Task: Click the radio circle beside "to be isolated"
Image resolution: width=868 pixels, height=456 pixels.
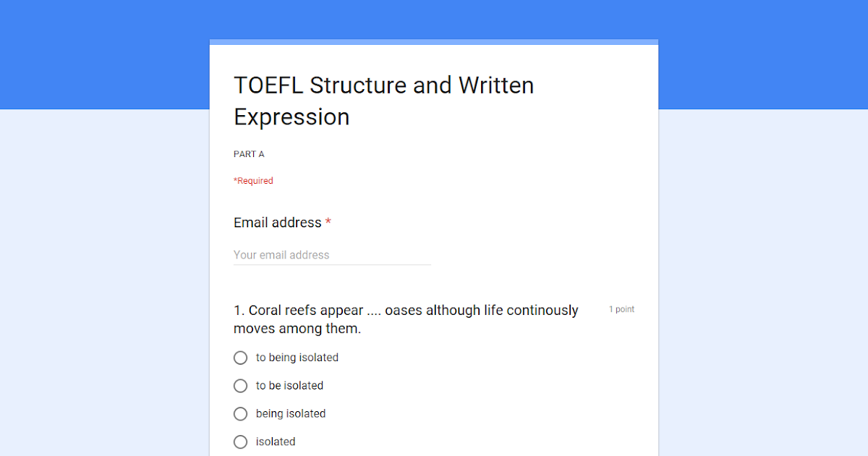Action: click(x=240, y=386)
